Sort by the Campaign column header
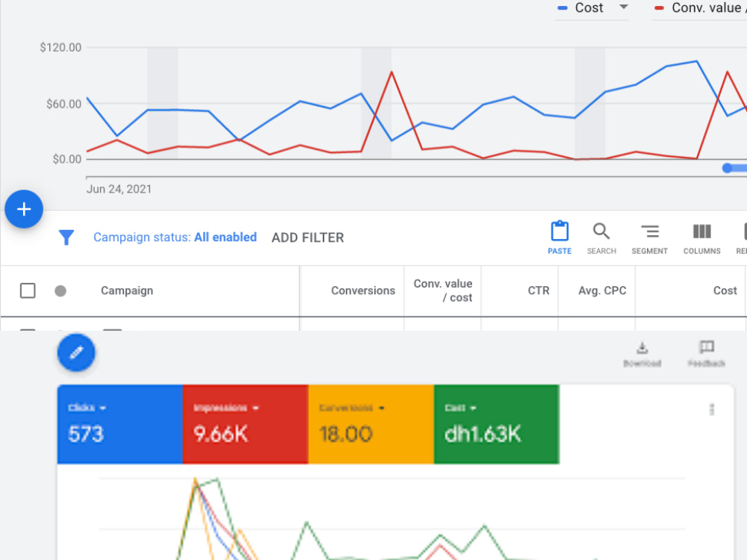Screen dimensions: 747x560 click(x=127, y=290)
